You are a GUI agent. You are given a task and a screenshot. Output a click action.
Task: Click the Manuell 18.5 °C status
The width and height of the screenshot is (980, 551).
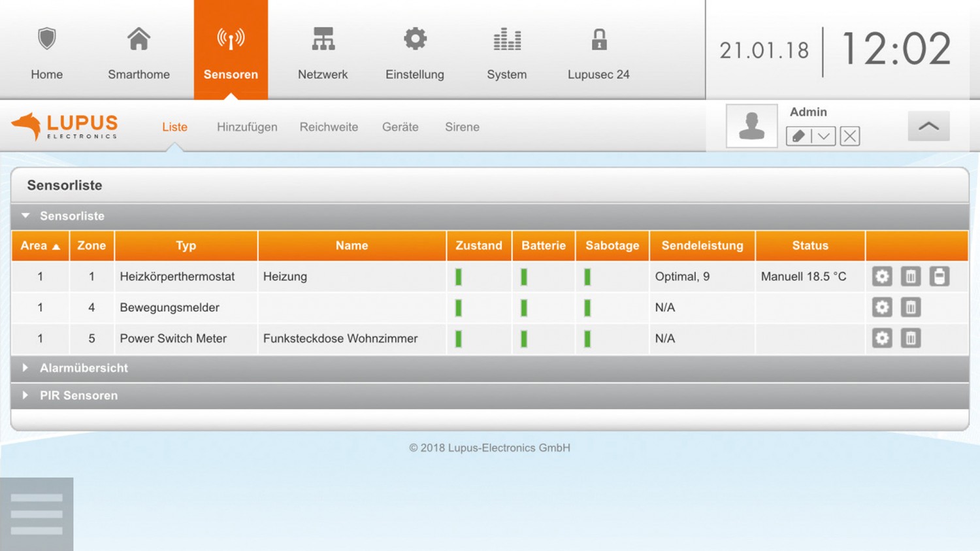tap(804, 276)
